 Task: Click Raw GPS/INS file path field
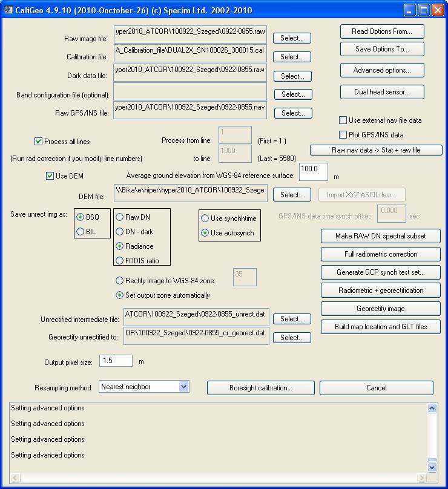pos(190,110)
